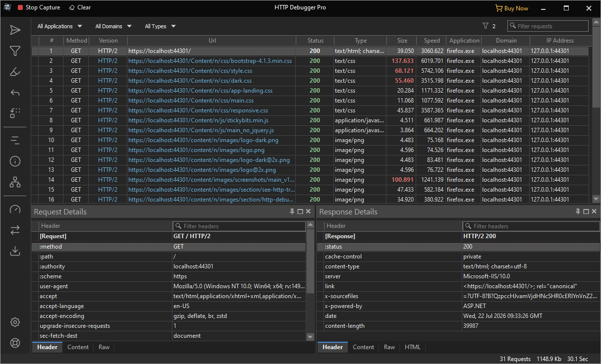Clear the captured requests list
The width and height of the screenshot is (601, 364).
click(x=80, y=7)
